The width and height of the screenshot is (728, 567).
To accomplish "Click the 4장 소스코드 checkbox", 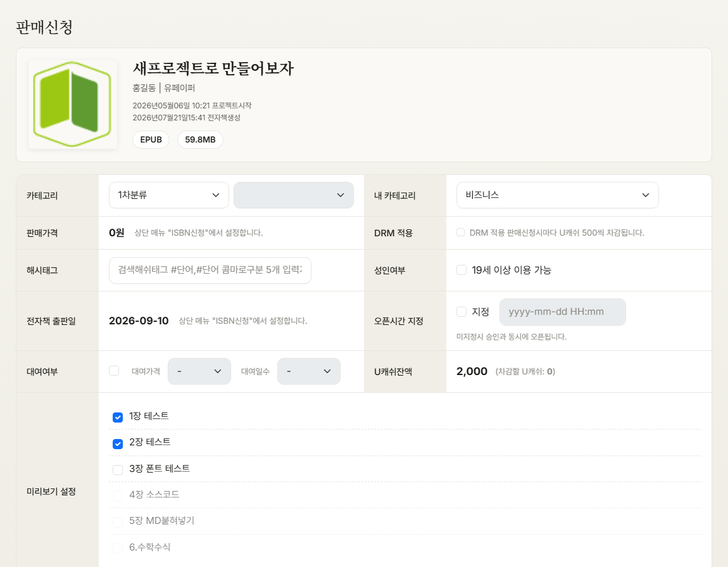I will coord(118,496).
